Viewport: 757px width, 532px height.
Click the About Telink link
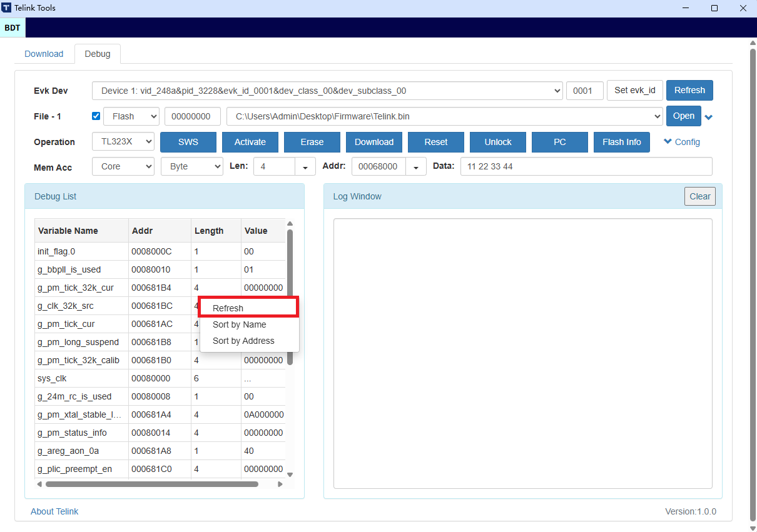click(x=54, y=511)
